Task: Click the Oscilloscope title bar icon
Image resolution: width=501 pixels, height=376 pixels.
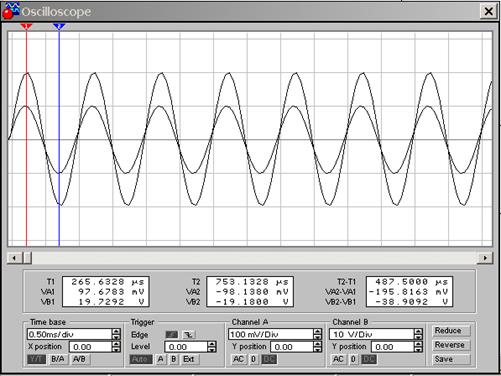Action: click(10, 11)
